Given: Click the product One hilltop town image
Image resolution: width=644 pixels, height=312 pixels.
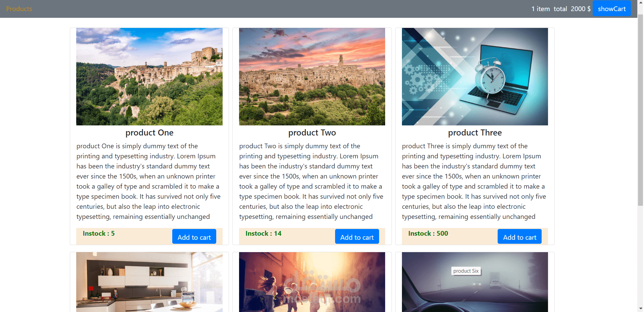Looking at the screenshot, I should 149,77.
